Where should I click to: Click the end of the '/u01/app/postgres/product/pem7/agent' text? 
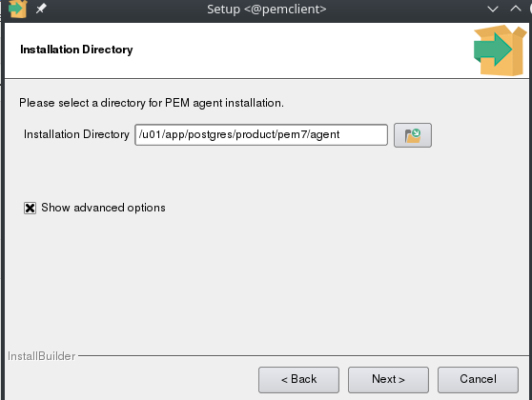339,134
